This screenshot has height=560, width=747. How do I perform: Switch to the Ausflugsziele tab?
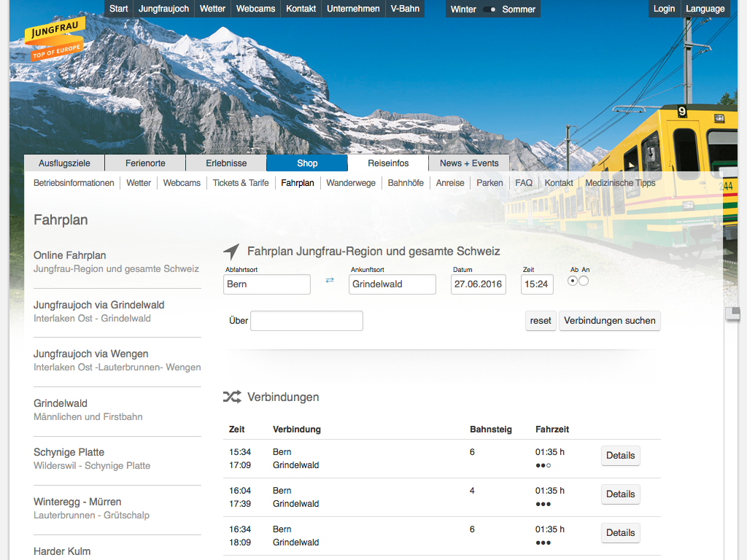click(x=64, y=163)
